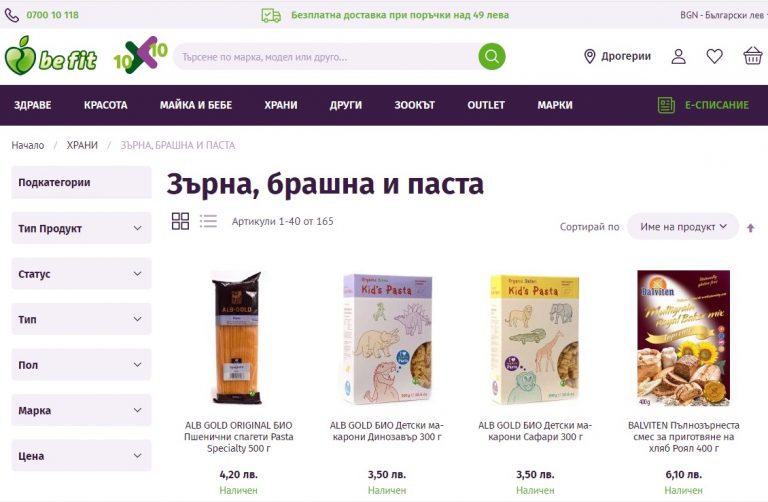768x502 pixels.
Task: Click the 10x10 promo logo
Action: click(141, 54)
